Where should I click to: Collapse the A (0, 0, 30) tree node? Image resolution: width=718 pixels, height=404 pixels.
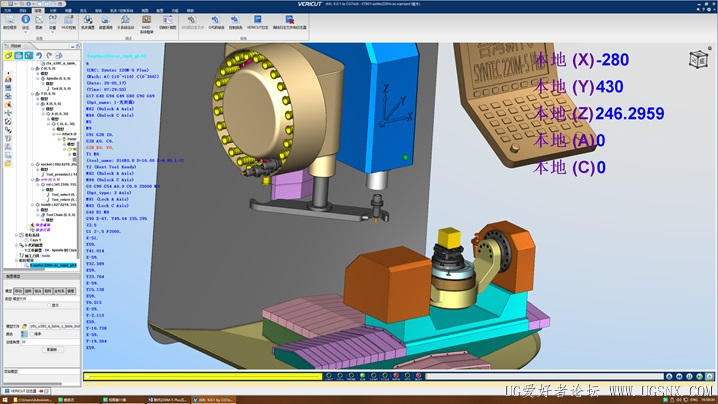[x=43, y=114]
